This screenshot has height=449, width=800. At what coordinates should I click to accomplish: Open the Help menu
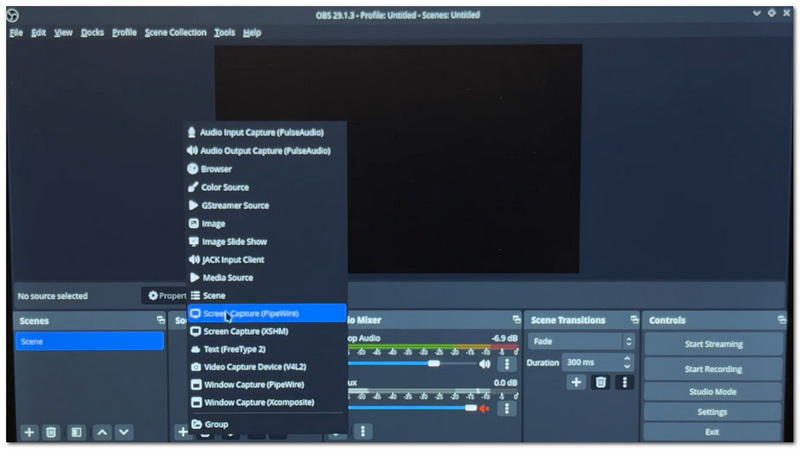[x=252, y=33]
